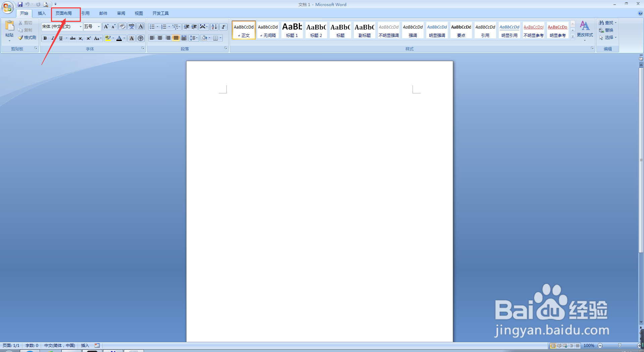Toggle Strikethrough (abc) formatting
This screenshot has height=352, width=644.
click(73, 38)
